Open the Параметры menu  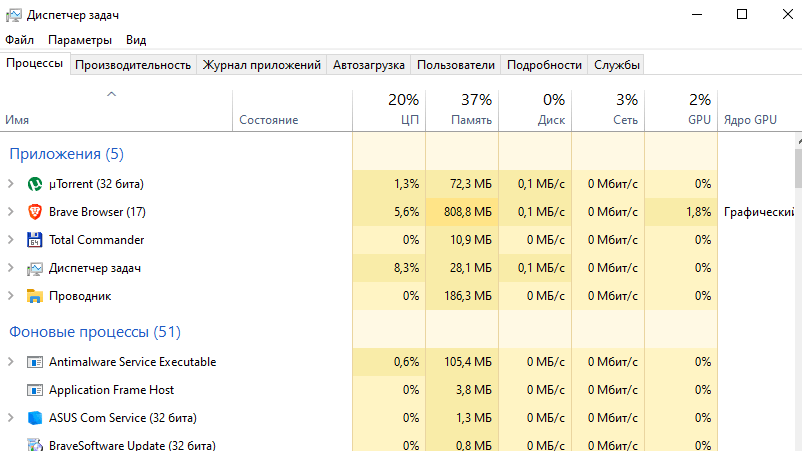coord(80,40)
